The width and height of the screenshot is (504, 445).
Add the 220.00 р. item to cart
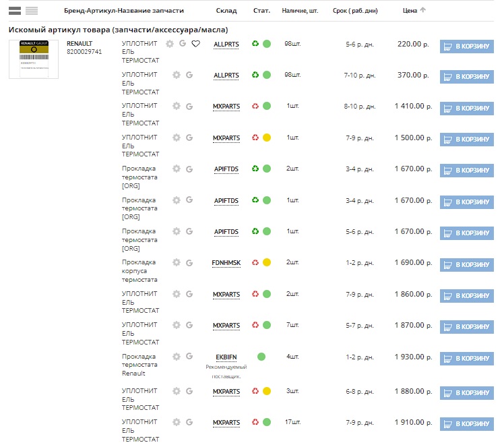(466, 46)
